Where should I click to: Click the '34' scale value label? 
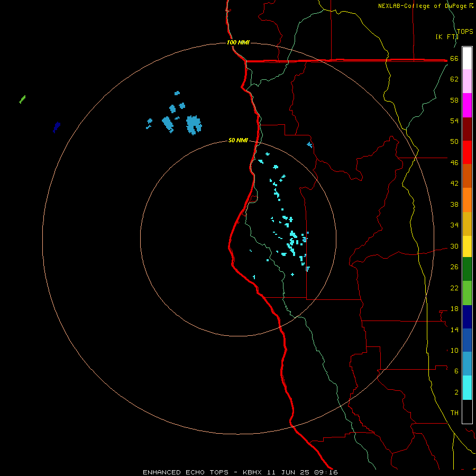pyautogui.click(x=454, y=225)
